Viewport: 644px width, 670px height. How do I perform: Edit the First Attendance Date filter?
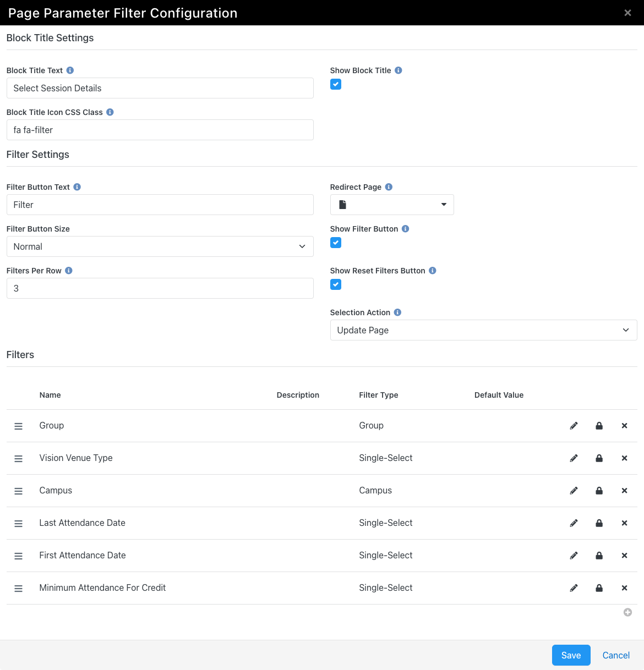(x=574, y=556)
